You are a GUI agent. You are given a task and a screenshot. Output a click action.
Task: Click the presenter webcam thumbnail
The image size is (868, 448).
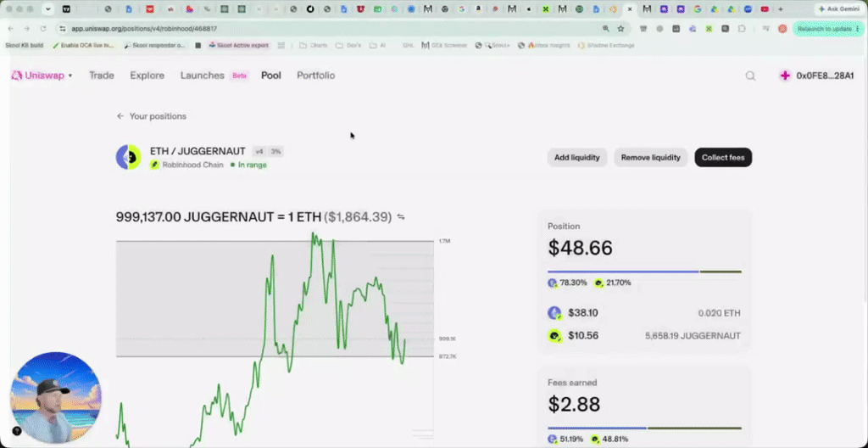click(x=55, y=398)
